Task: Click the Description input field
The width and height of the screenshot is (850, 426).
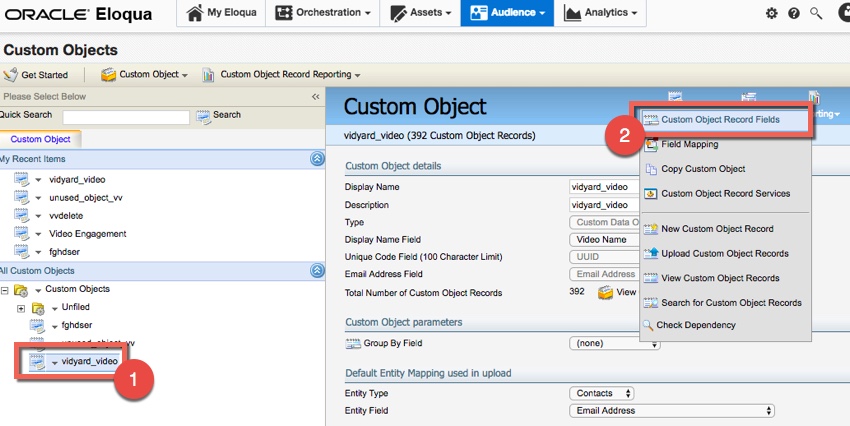Action: [604, 205]
